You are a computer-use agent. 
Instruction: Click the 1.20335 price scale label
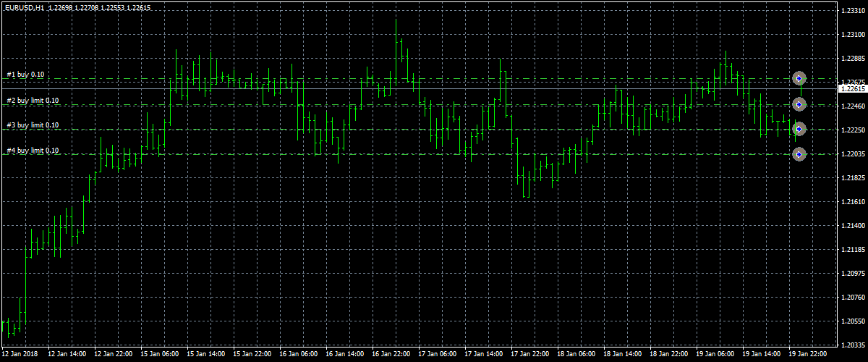click(x=852, y=345)
